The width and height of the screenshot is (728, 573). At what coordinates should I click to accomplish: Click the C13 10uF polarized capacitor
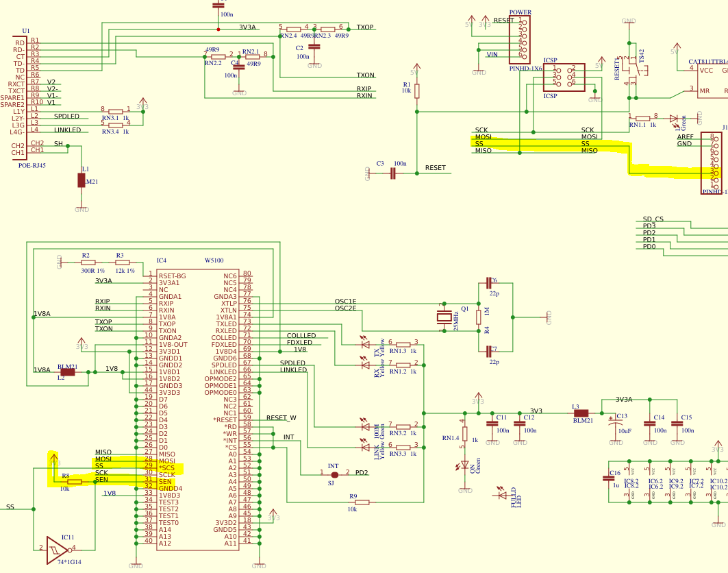pyautogui.click(x=616, y=424)
